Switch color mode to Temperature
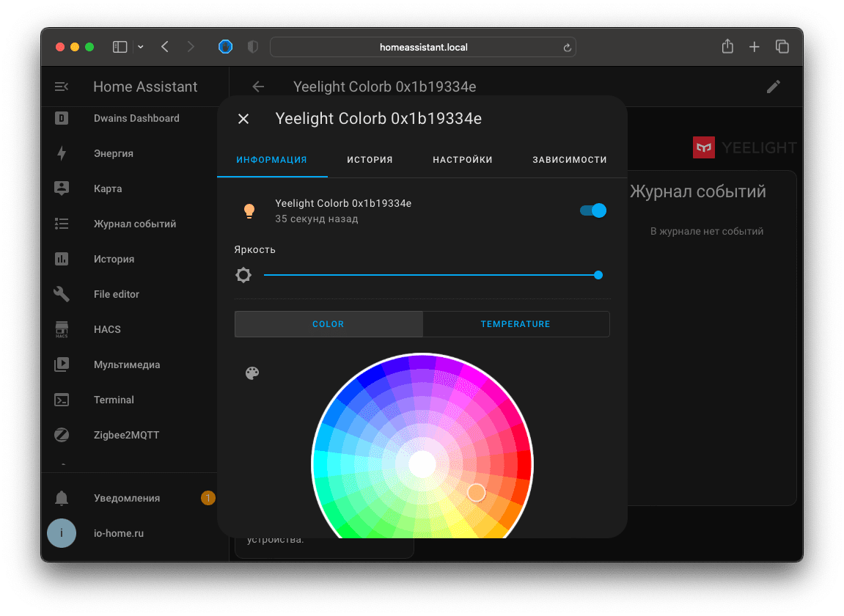Viewport: 844px width, 616px height. pyautogui.click(x=515, y=324)
